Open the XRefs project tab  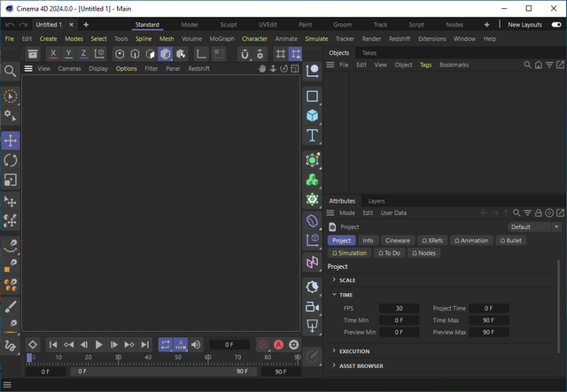pyautogui.click(x=432, y=241)
